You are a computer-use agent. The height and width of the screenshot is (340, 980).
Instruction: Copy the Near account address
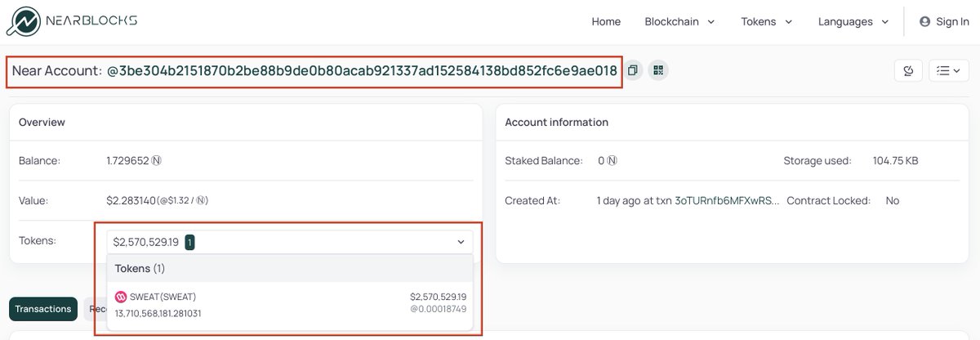coord(633,70)
